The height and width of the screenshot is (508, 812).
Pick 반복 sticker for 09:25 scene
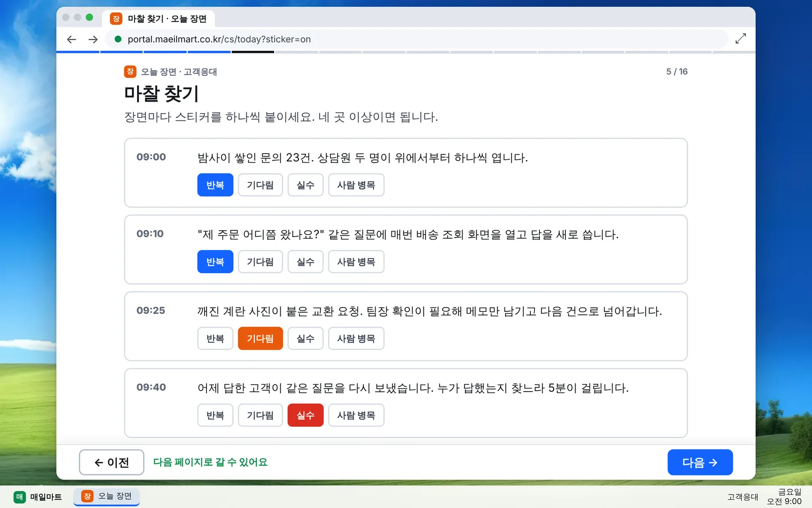coord(215,338)
